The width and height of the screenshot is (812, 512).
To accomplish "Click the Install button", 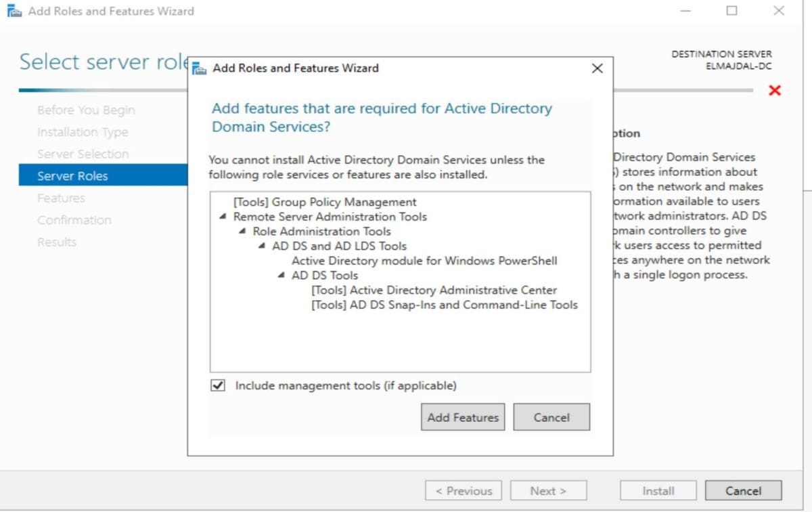I will [x=657, y=490].
